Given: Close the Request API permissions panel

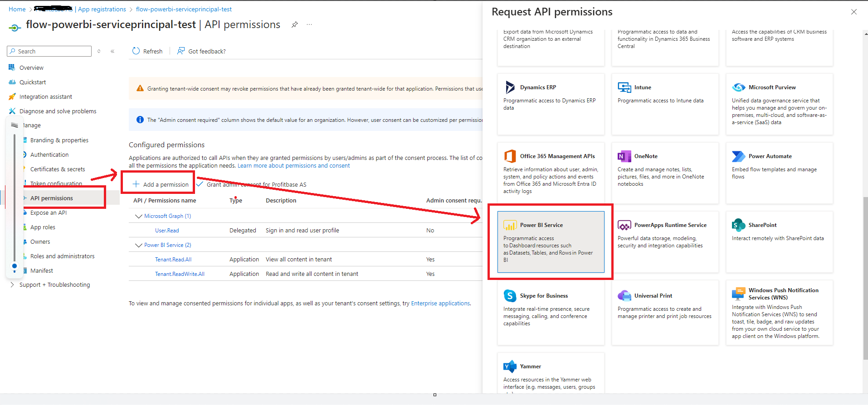Looking at the screenshot, I should (x=853, y=12).
